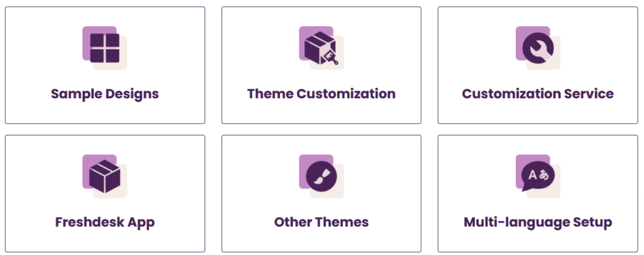The width and height of the screenshot is (644, 255).
Task: Click the four-square grid Sample Designs icon
Action: tap(105, 48)
